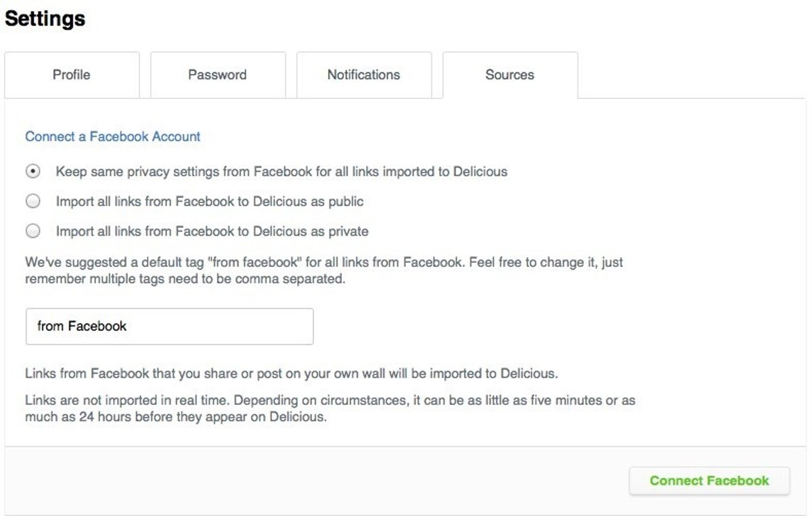The image size is (812, 516).
Task: Go to the Notifications tab
Action: click(363, 75)
